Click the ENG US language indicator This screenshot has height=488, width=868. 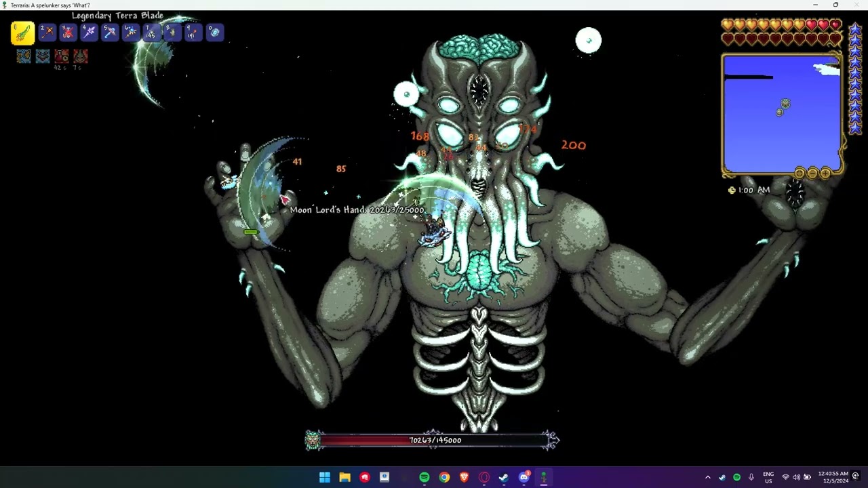pyautogui.click(x=768, y=477)
